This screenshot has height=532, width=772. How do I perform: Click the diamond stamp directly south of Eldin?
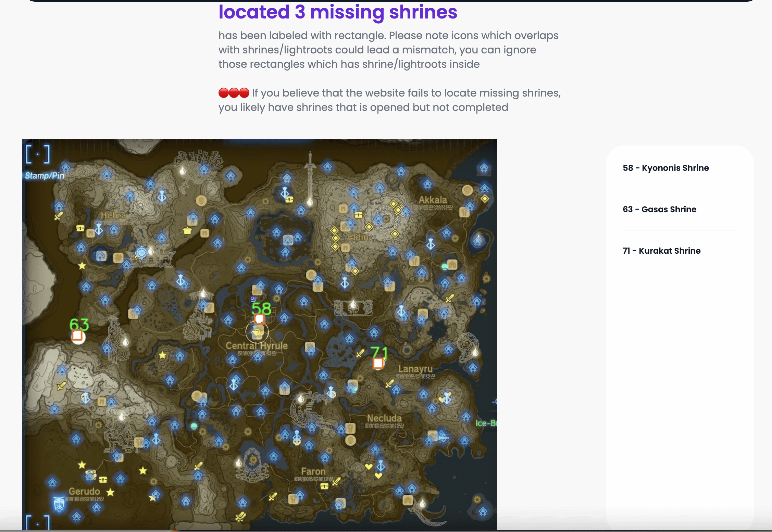pyautogui.click(x=355, y=271)
